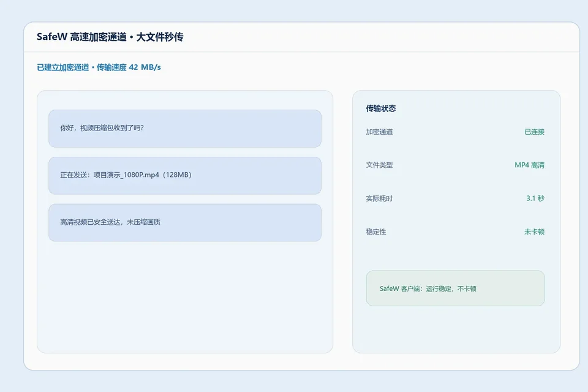Click the "3.1 秒" value

click(x=535, y=198)
